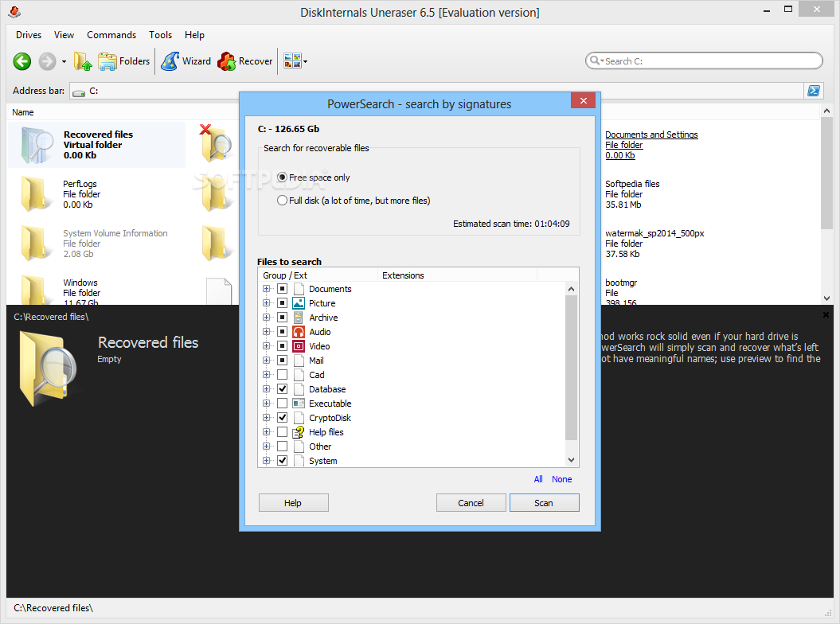Select the Softpedia files folder entry

pyautogui.click(x=632, y=194)
